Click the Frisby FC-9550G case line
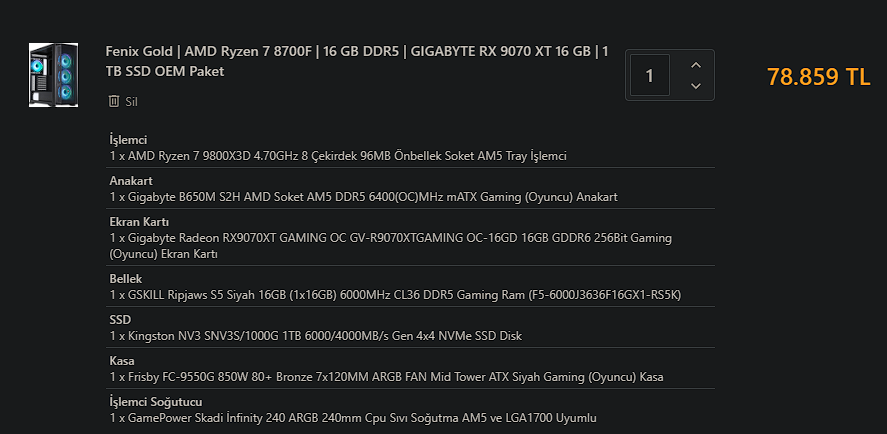 pos(386,377)
